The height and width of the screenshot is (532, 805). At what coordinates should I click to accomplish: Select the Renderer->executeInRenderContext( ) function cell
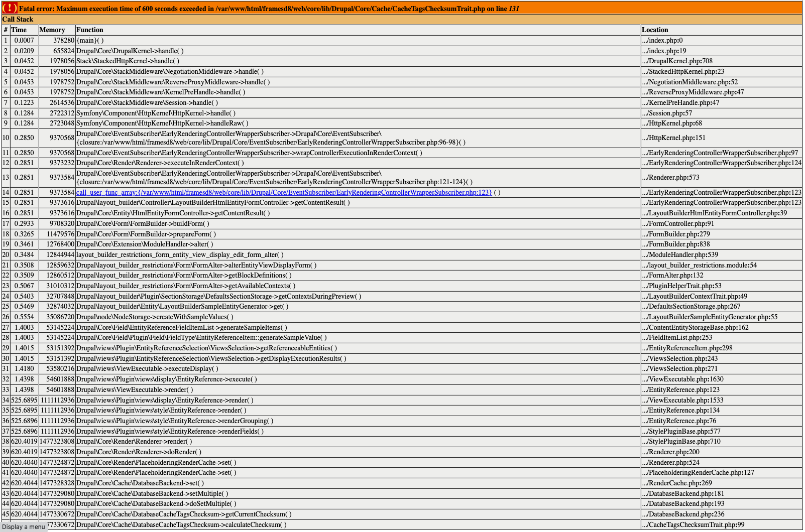pos(358,163)
